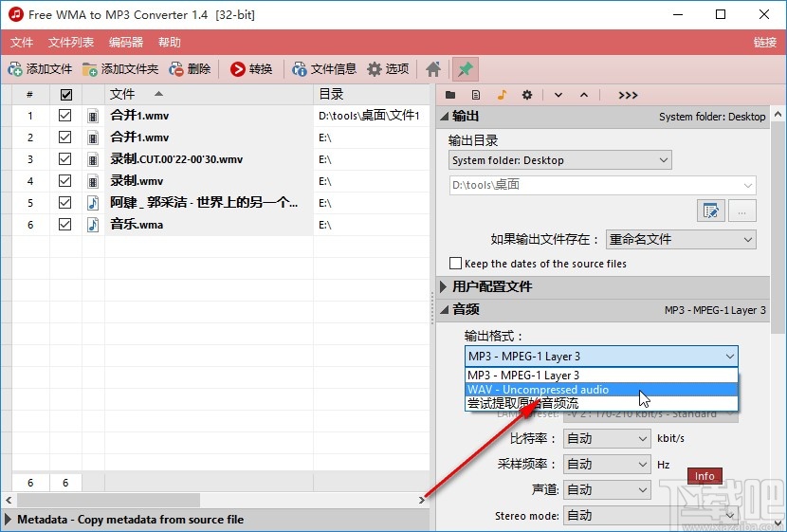Click the D:\tools\桌面 output path field

(602, 185)
